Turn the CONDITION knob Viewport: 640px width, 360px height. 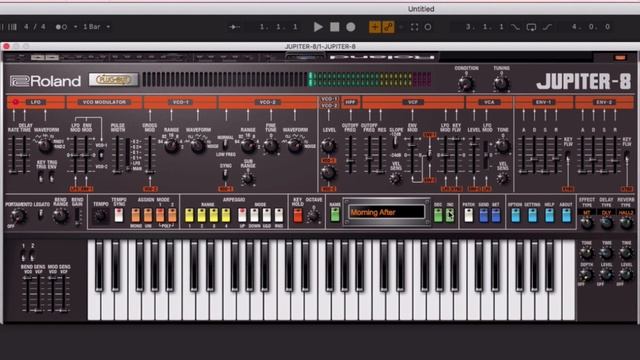click(x=466, y=83)
